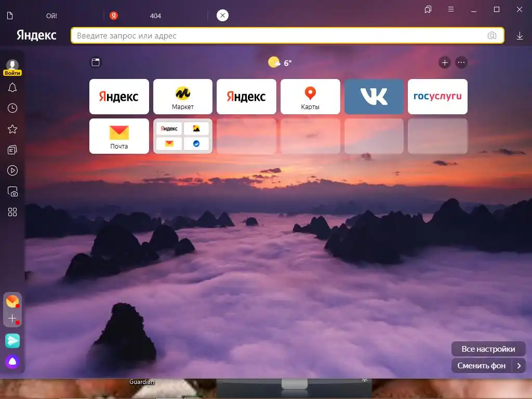The width and height of the screenshot is (532, 399).
Task: Click the page icon of Ой! tab
Action: [10, 16]
